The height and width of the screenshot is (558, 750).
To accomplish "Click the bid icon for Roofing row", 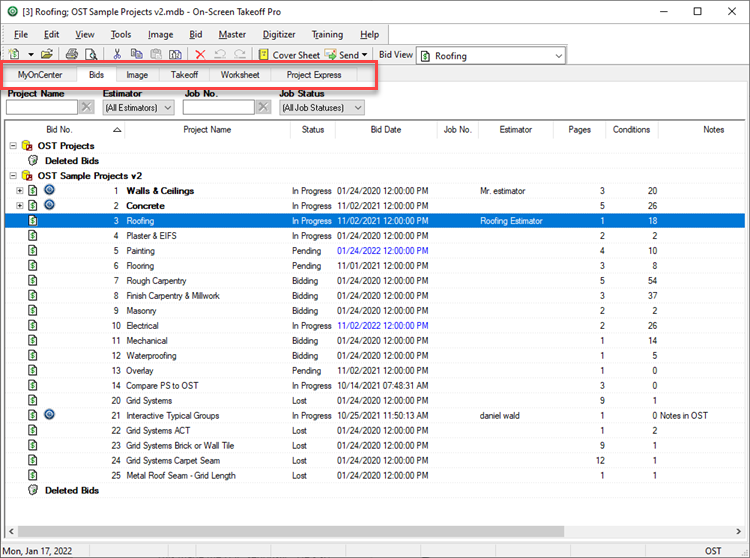I will pos(33,220).
